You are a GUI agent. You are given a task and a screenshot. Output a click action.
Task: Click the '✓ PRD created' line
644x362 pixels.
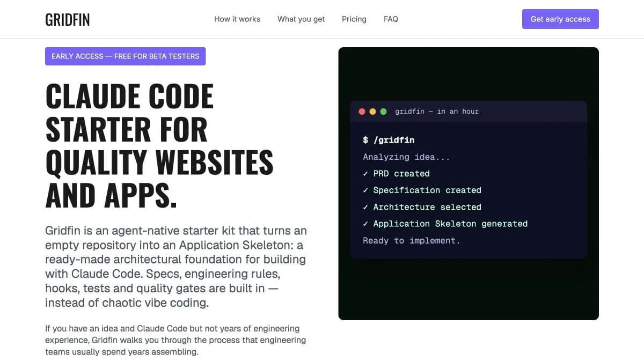[x=396, y=174]
